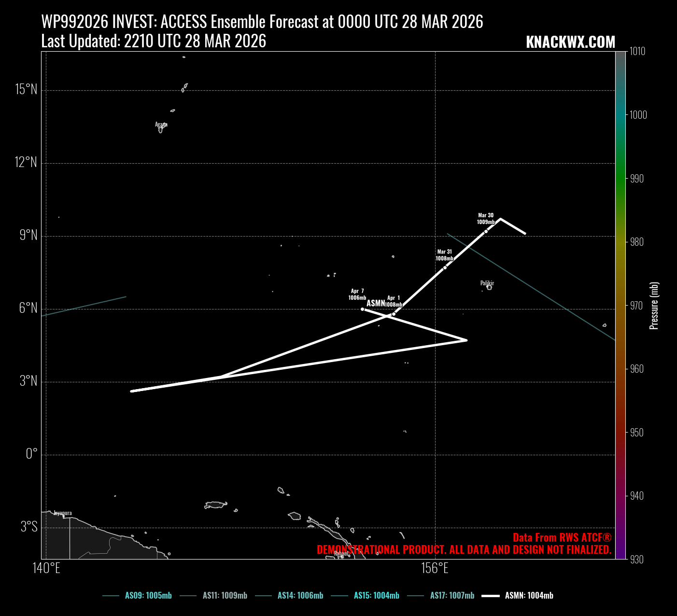Select the Apr 7 1006mb end point
Viewport: 677px width, 616px height.
(362, 309)
